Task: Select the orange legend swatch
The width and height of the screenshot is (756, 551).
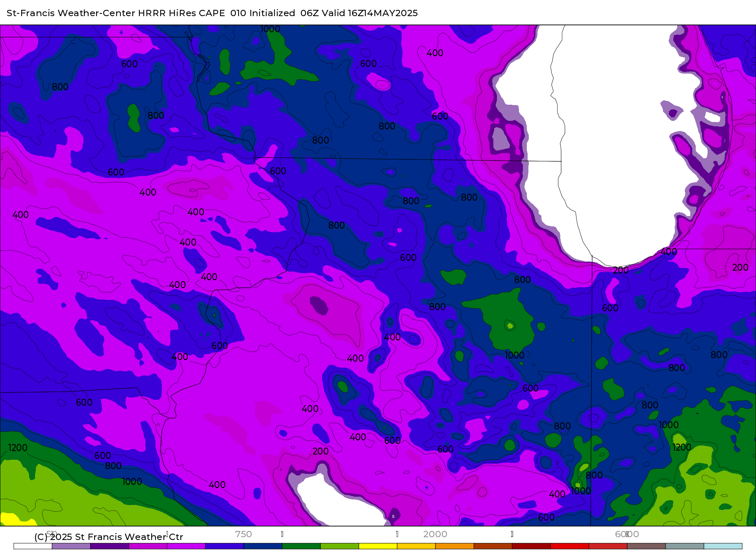Action: point(454,546)
